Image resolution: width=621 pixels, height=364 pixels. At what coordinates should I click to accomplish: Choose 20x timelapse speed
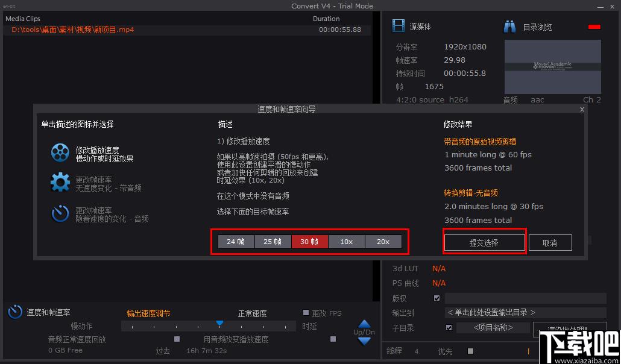(383, 242)
